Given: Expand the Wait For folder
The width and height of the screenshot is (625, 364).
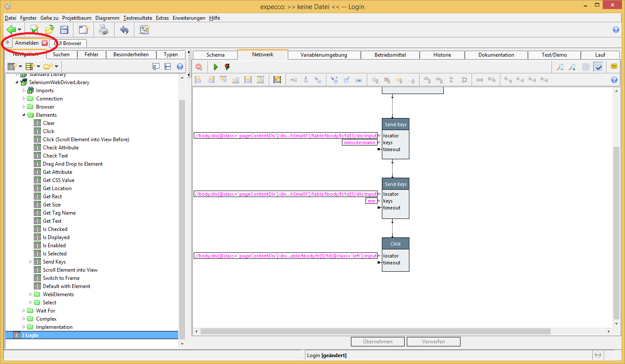Looking at the screenshot, I should pos(24,311).
